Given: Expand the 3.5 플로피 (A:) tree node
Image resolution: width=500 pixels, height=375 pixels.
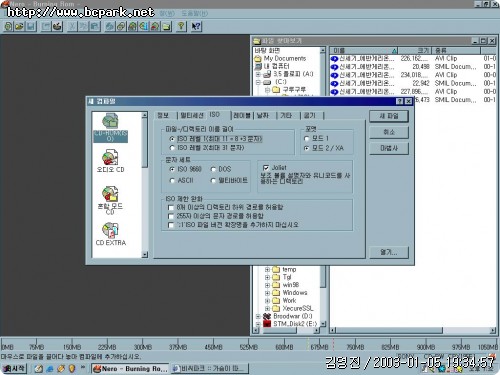Looking at the screenshot, I should 258,74.
